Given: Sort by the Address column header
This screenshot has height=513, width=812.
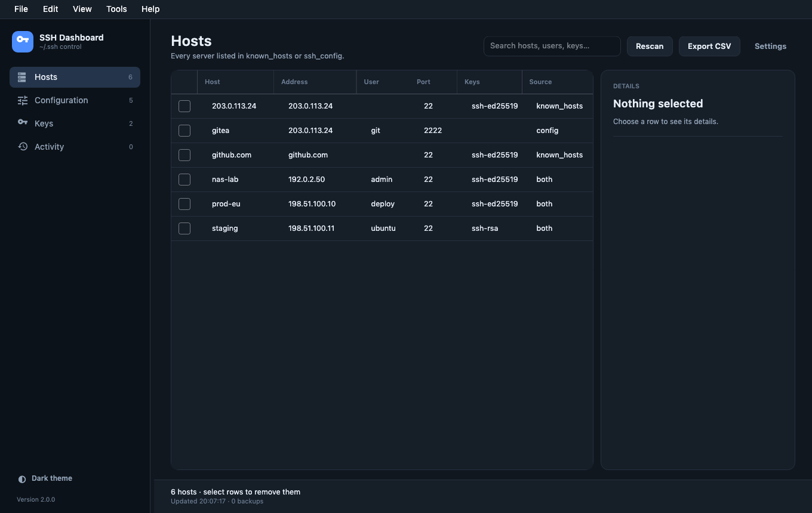Looking at the screenshot, I should [315, 82].
